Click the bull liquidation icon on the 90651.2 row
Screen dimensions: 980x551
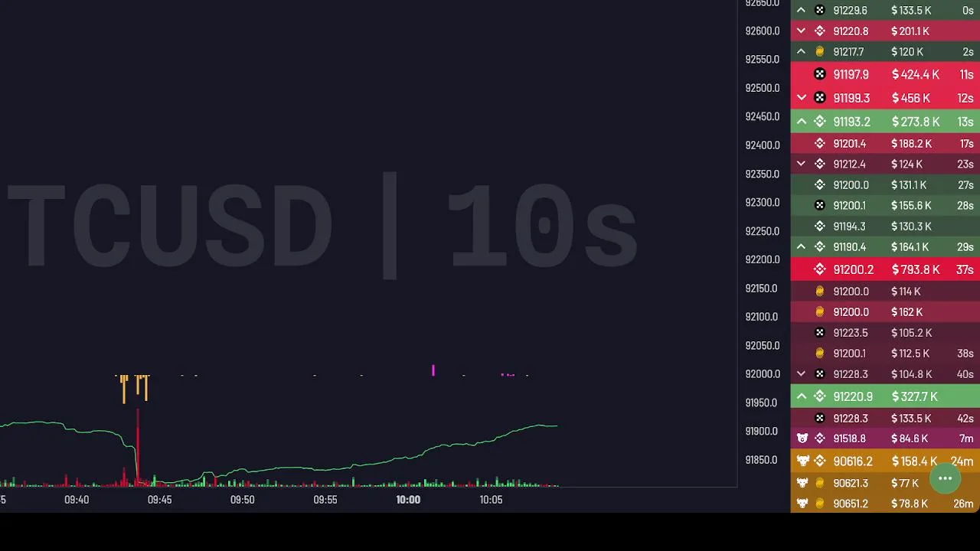802,504
